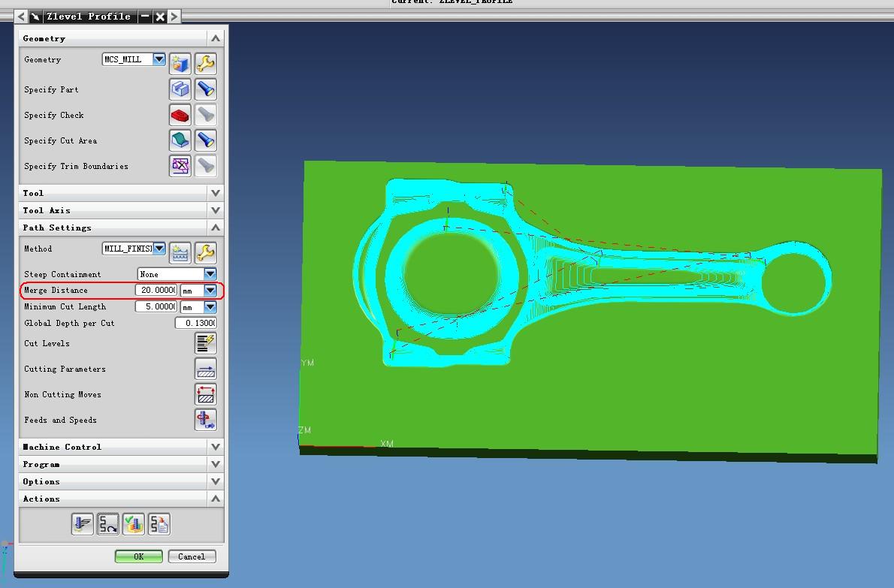The height and width of the screenshot is (588, 894).
Task: Click the Specify Cut Area select icon
Action: pyautogui.click(x=180, y=140)
